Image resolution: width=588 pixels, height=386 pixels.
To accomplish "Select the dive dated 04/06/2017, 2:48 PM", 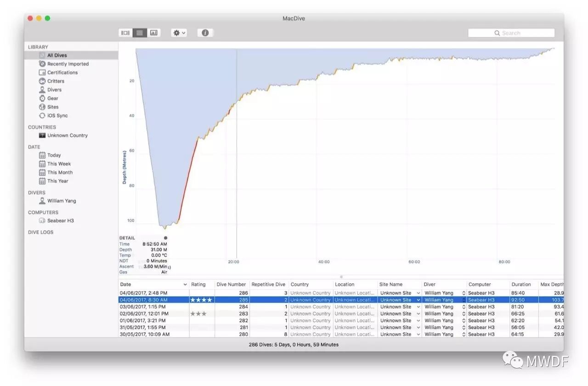I will pyautogui.click(x=143, y=293).
